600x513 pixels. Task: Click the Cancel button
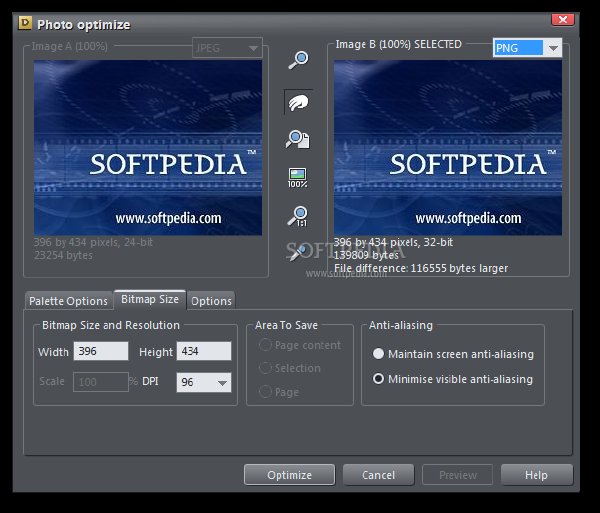pos(378,475)
